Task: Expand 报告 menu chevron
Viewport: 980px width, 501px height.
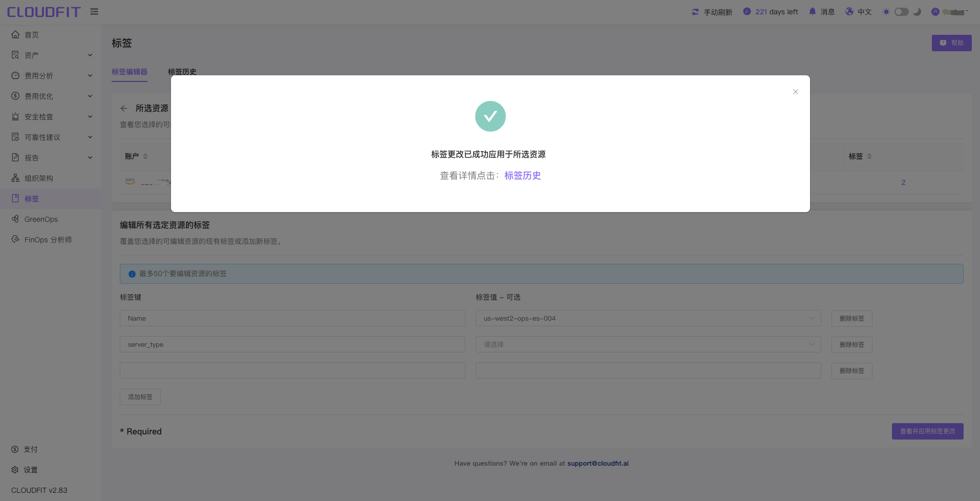Action: (x=90, y=158)
